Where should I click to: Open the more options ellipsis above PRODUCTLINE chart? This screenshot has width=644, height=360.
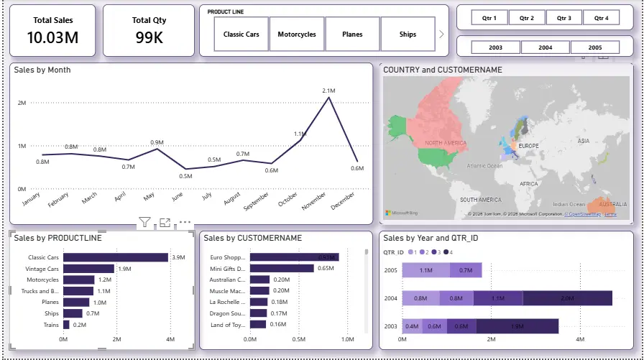185,222
